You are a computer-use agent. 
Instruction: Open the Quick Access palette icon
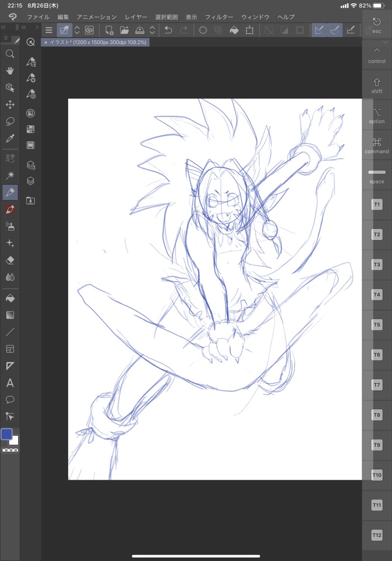pos(31,42)
